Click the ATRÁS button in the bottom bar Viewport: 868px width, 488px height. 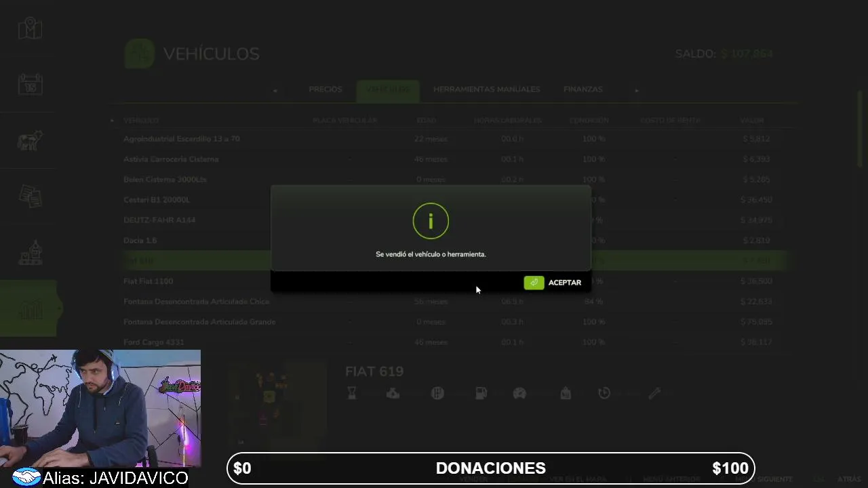tap(849, 479)
